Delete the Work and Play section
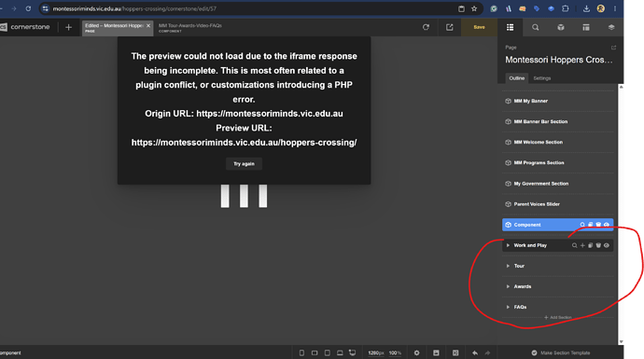 coord(598,245)
